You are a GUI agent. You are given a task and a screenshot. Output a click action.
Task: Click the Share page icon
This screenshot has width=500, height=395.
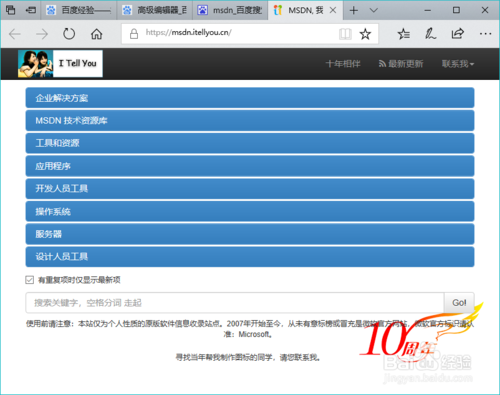point(458,34)
